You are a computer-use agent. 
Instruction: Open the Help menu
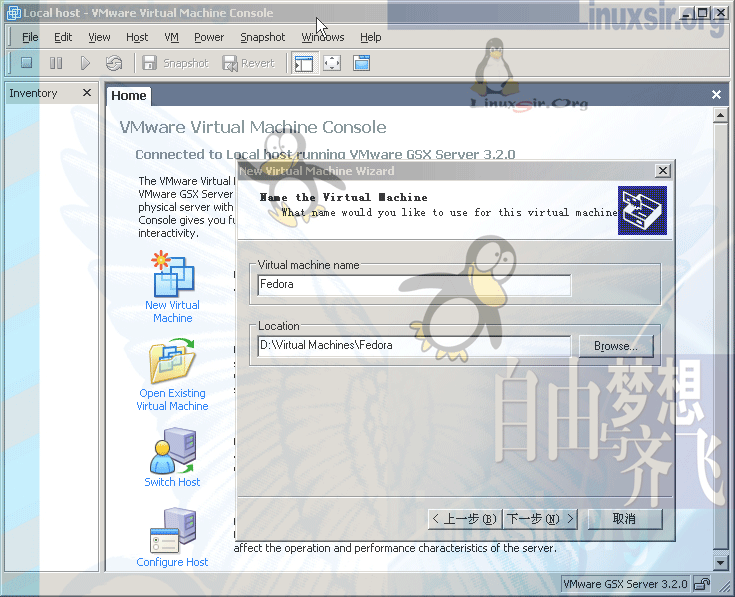(x=370, y=37)
